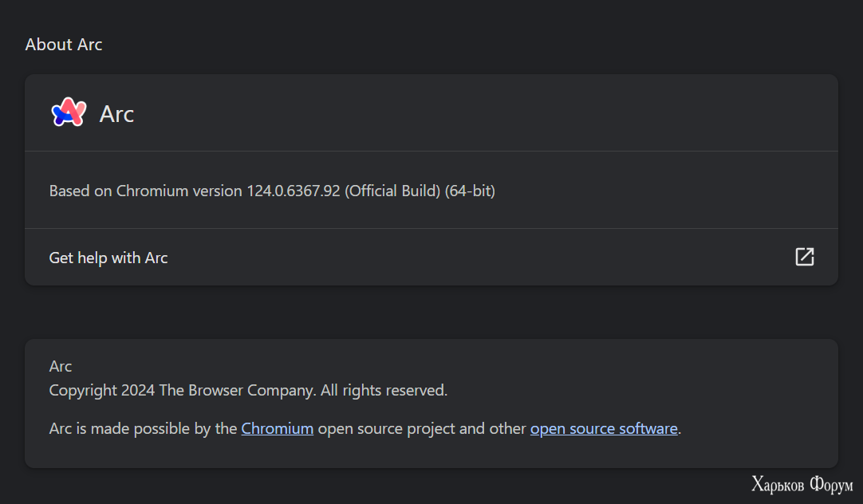The width and height of the screenshot is (863, 504).
Task: Click the word "About" in page heading
Action: (x=49, y=44)
